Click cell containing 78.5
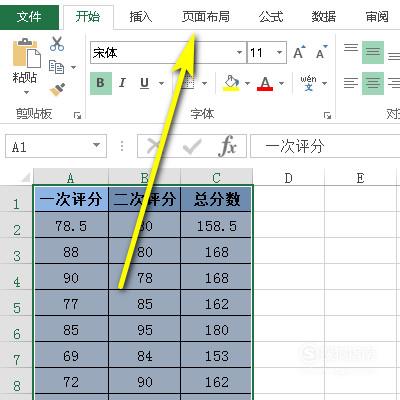 click(x=71, y=226)
